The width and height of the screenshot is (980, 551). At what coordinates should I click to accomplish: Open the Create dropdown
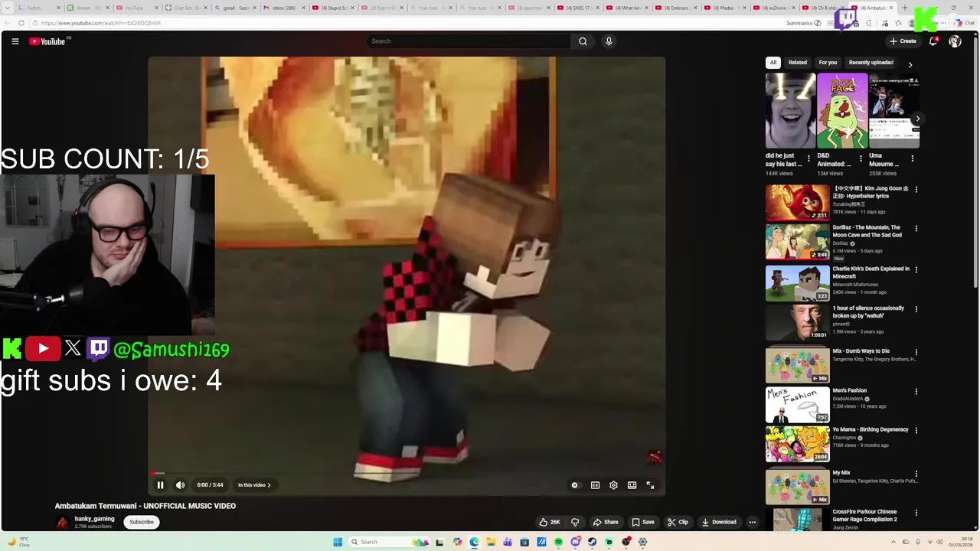(903, 41)
